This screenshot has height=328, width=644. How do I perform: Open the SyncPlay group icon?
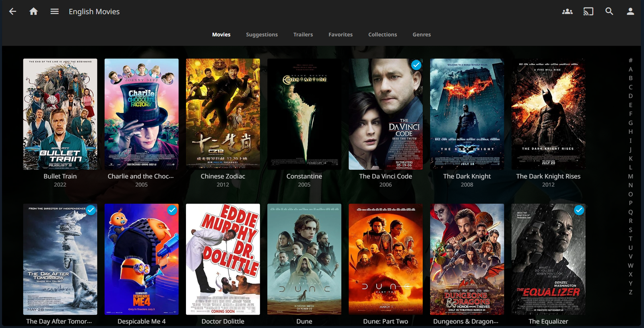coord(568,12)
